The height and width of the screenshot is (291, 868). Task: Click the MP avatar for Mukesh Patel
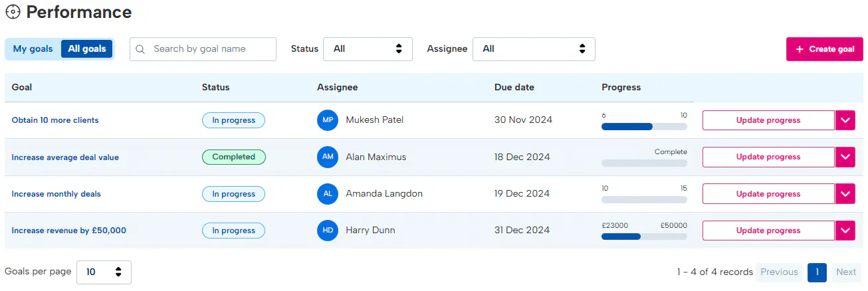(x=328, y=120)
